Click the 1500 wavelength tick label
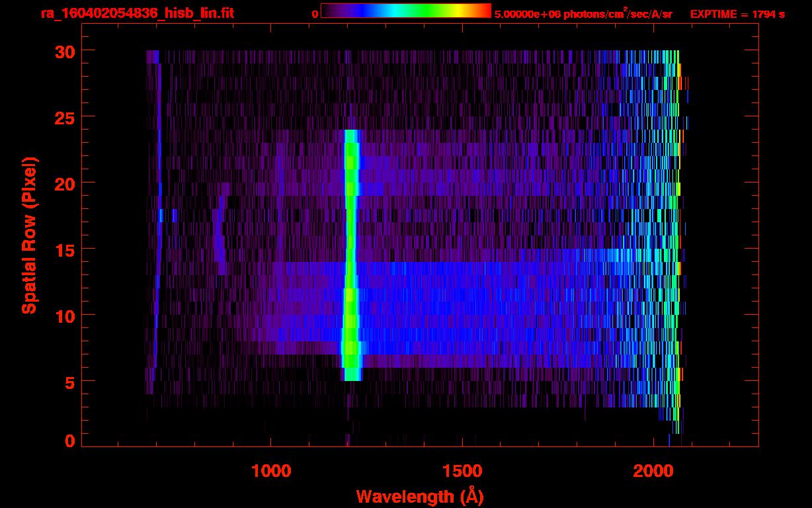812x508 pixels. [x=462, y=471]
